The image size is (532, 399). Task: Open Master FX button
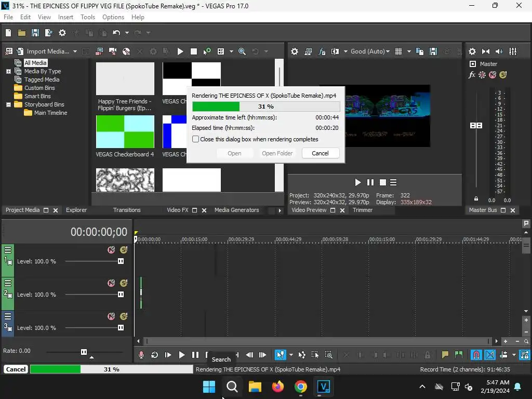[x=472, y=75]
